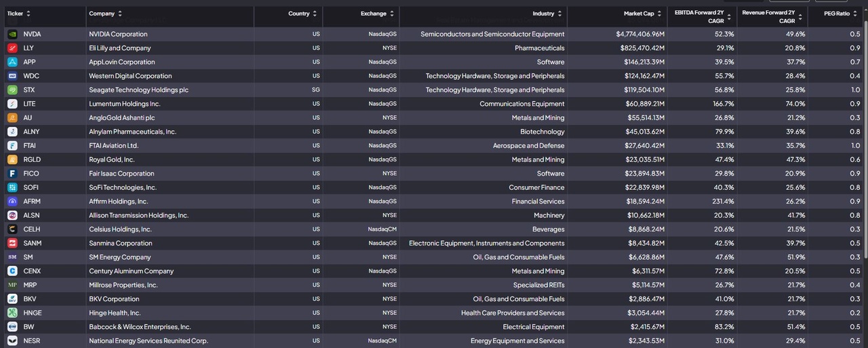
Task: Open NVIDIA Corporation company name
Action: coord(118,34)
